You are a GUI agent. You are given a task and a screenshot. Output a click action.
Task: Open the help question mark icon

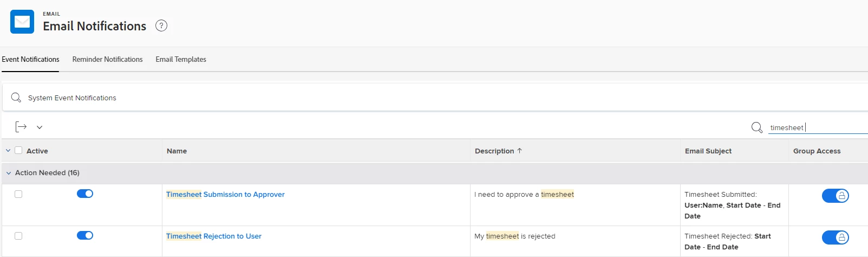click(x=161, y=25)
